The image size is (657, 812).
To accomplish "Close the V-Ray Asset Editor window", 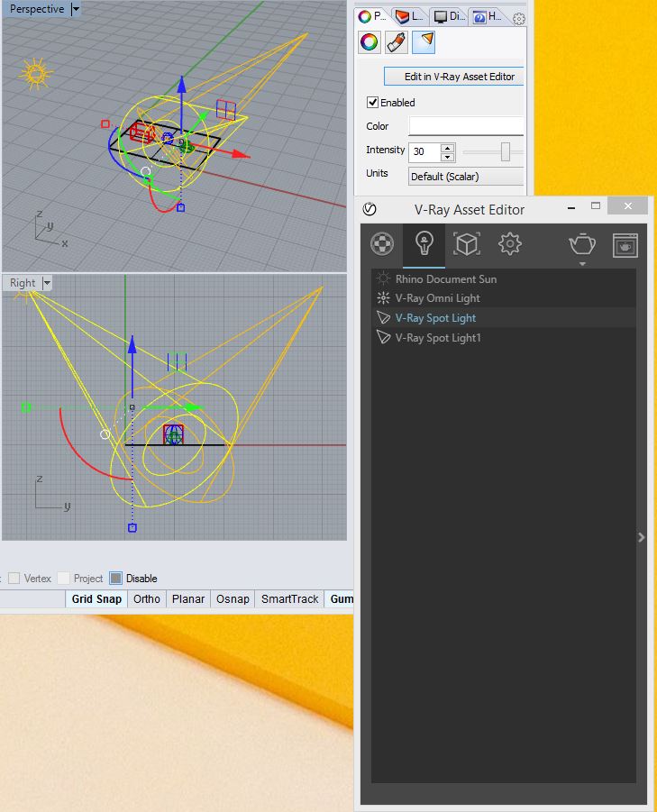I will (x=627, y=205).
